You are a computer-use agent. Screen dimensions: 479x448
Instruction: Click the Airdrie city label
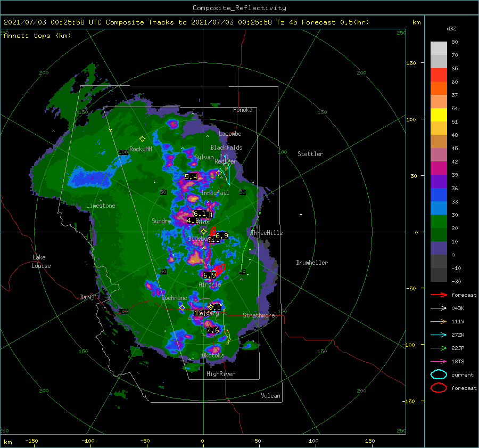[210, 284]
